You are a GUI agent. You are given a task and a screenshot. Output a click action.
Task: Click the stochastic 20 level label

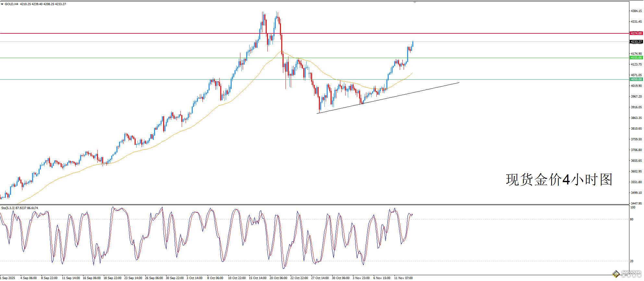coord(631,261)
